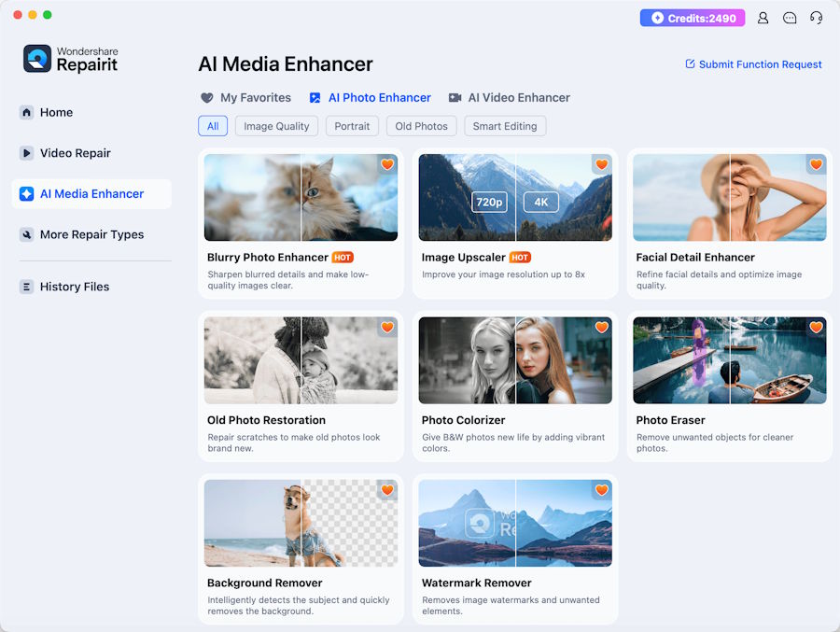Switch to My Favorites tab
The height and width of the screenshot is (632, 840).
245,98
